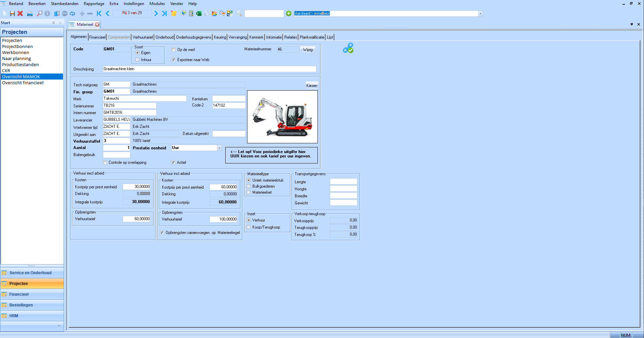Click the 'Wijzig' button

point(307,50)
